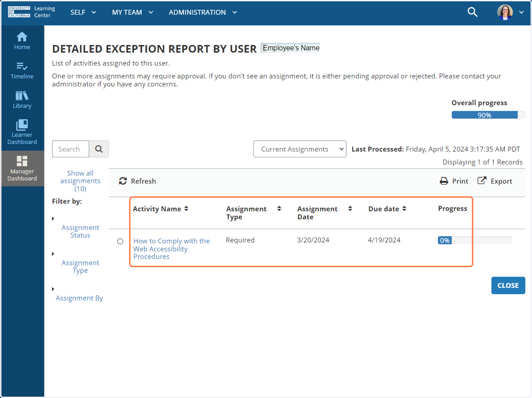Expand the Assignment Type filter triangle
The width and height of the screenshot is (532, 398).
click(53, 254)
